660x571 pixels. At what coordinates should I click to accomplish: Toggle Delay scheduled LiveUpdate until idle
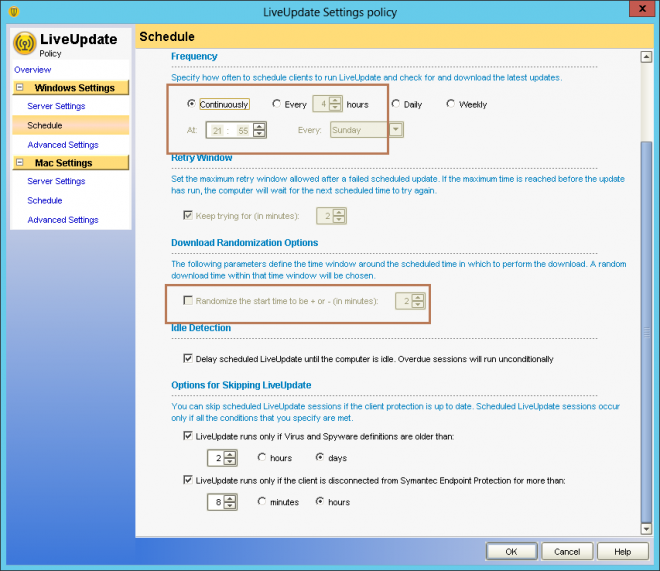[188, 359]
